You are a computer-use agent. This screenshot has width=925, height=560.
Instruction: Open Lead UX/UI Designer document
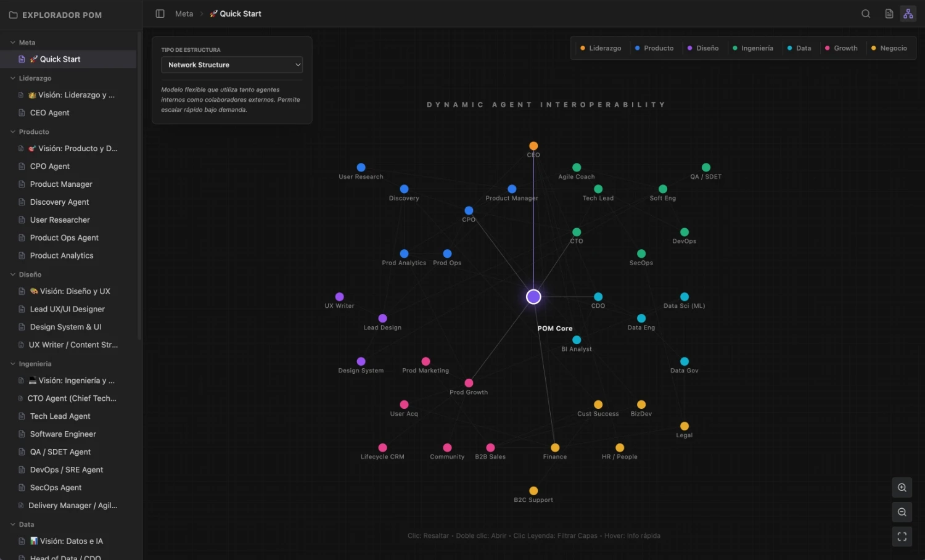(68, 309)
